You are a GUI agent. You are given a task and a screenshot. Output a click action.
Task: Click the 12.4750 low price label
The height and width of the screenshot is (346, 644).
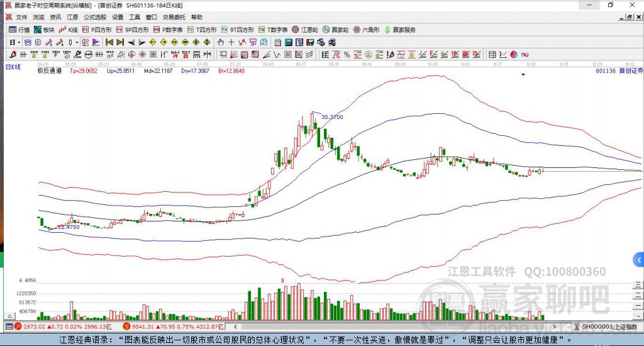coord(69,227)
